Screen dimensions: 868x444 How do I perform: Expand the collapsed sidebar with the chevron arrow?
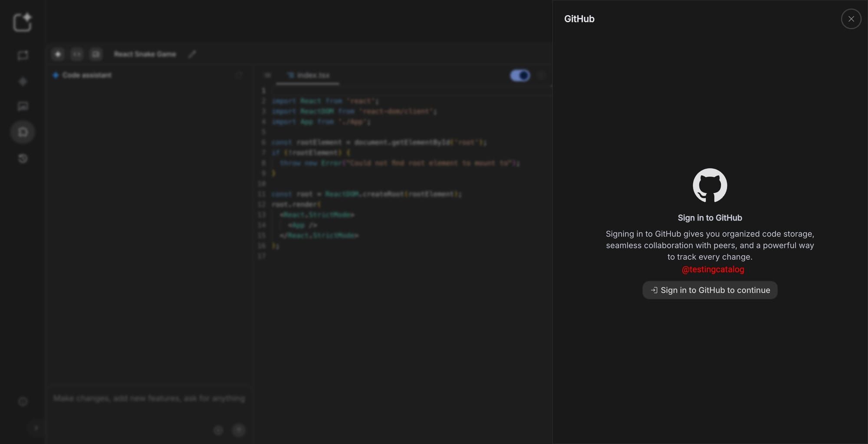tap(36, 428)
